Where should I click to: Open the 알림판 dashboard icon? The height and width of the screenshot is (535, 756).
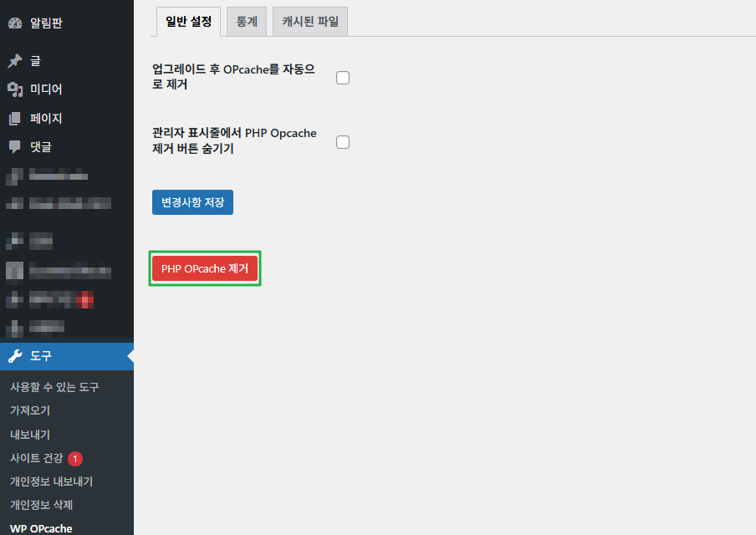(x=15, y=23)
